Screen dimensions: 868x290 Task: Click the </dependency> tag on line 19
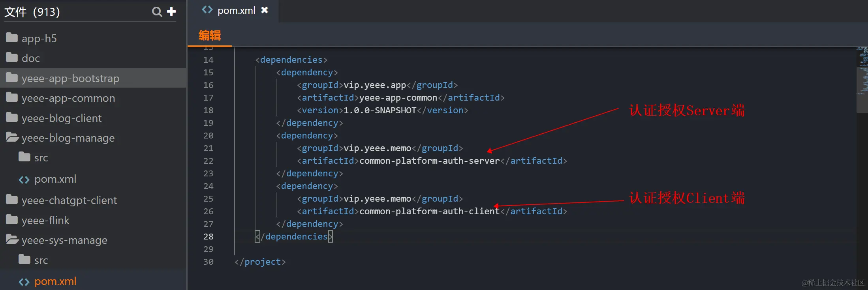[x=310, y=123]
